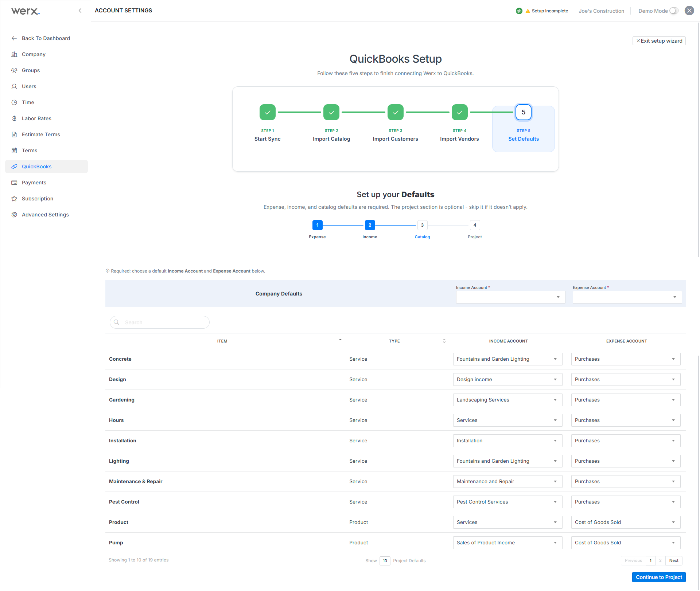Open the Pump expense account dropdown

pyautogui.click(x=626, y=543)
